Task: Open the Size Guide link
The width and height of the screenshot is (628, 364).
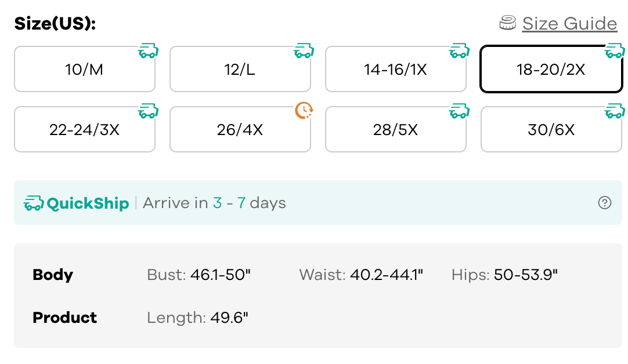Action: tap(569, 24)
